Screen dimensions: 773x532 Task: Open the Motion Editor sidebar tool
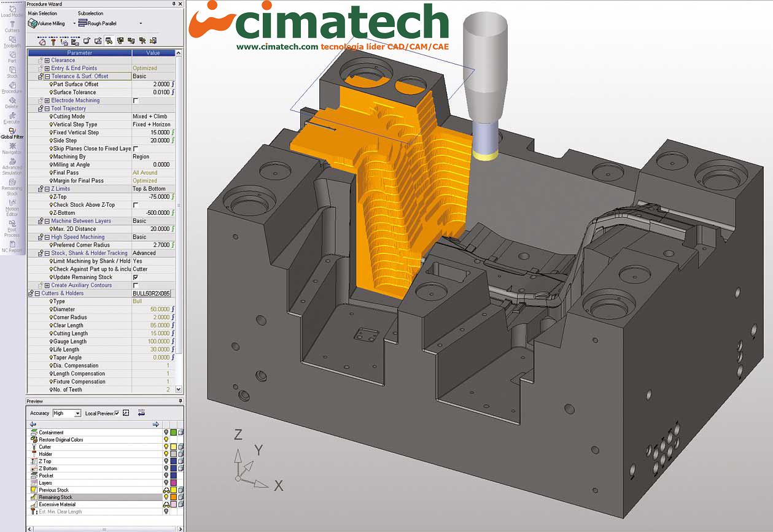point(12,209)
